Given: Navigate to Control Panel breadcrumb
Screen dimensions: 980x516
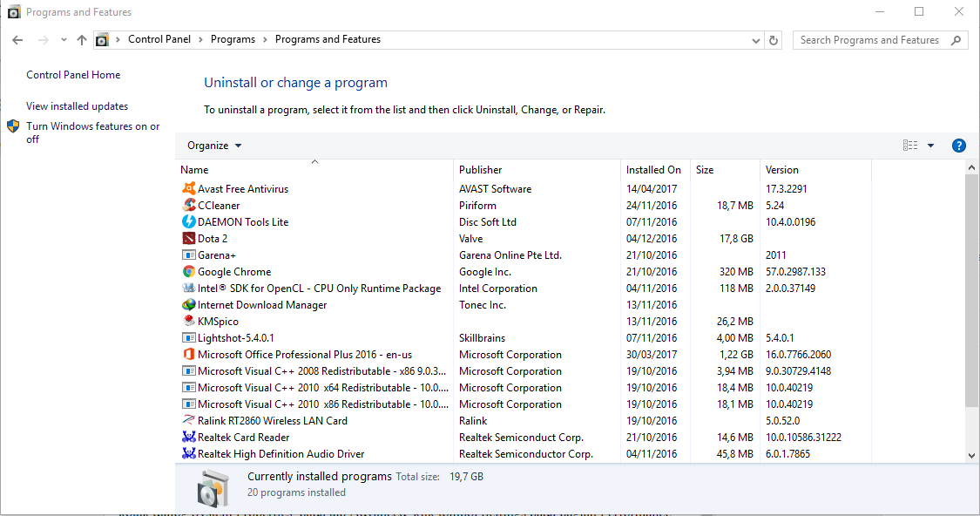Looking at the screenshot, I should coord(159,39).
